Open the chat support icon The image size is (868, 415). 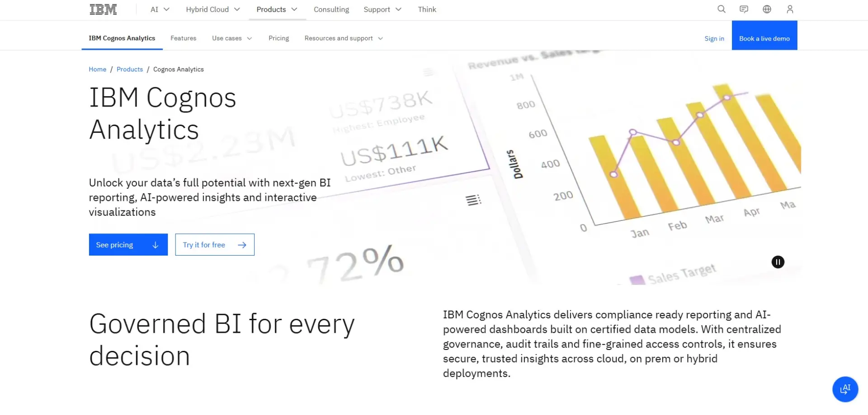point(744,9)
